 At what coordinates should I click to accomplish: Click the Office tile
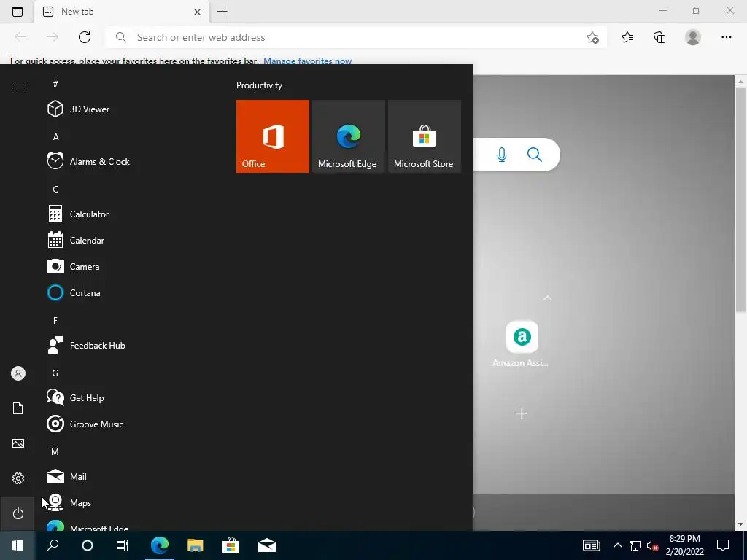point(273,136)
